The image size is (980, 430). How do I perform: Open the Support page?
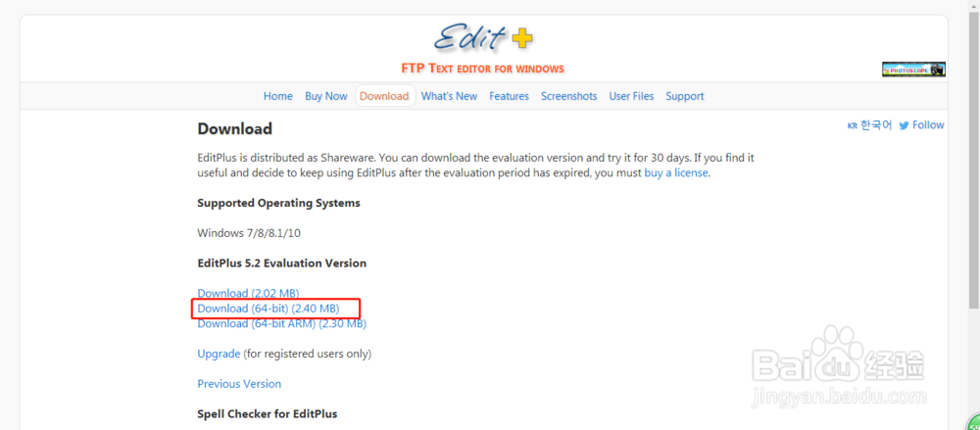684,96
